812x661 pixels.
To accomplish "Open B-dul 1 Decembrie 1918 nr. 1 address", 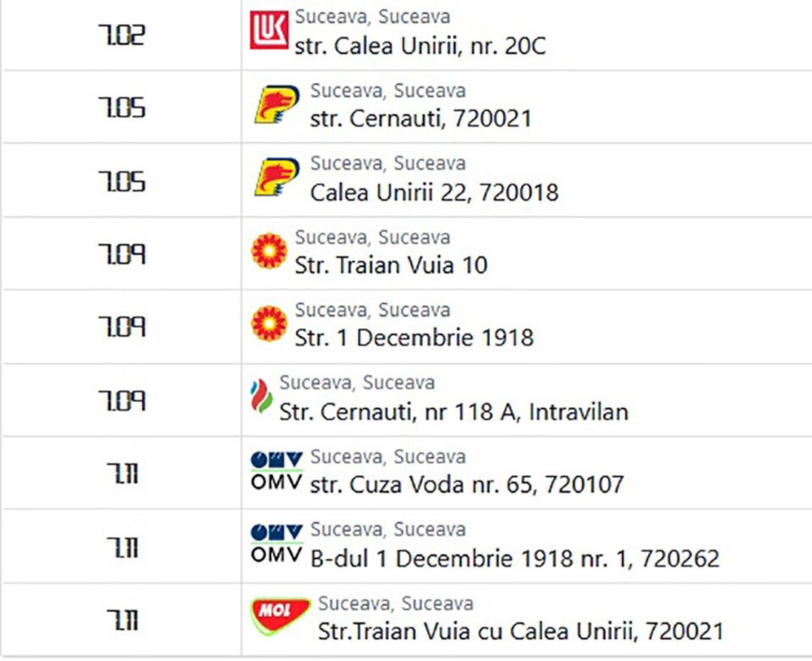I will pyautogui.click(x=515, y=559).
